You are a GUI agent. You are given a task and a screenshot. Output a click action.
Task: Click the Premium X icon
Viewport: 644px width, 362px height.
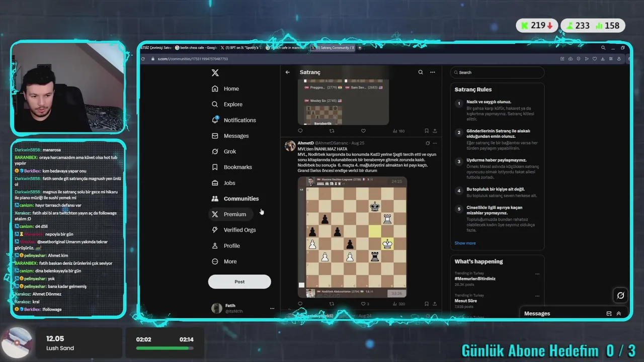[x=215, y=214]
